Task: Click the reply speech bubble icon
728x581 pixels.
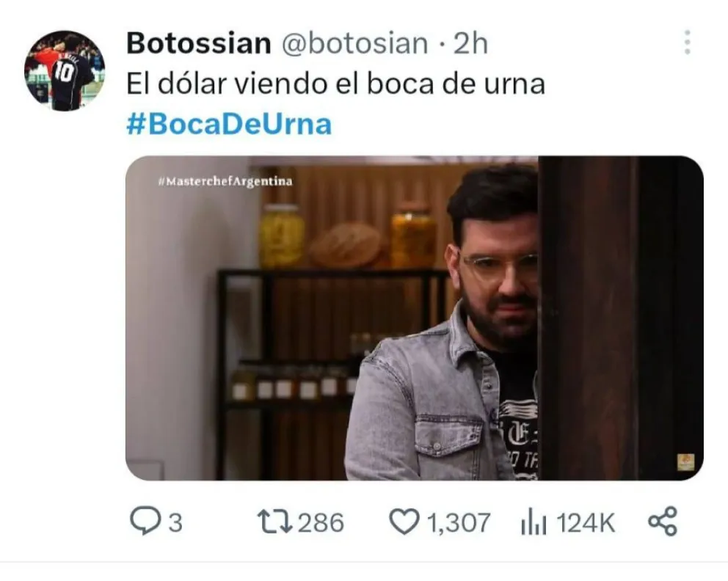Action: pyautogui.click(x=145, y=521)
